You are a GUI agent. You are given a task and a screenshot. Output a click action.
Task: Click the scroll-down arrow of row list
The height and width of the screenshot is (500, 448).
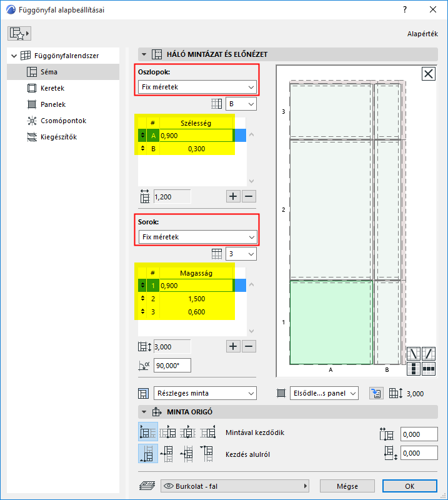[251, 331]
